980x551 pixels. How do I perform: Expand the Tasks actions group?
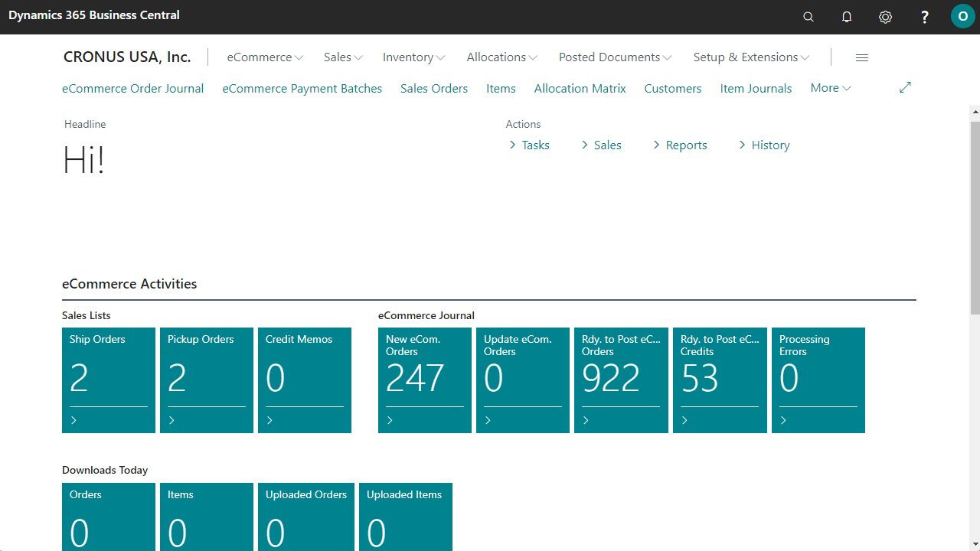[529, 145]
